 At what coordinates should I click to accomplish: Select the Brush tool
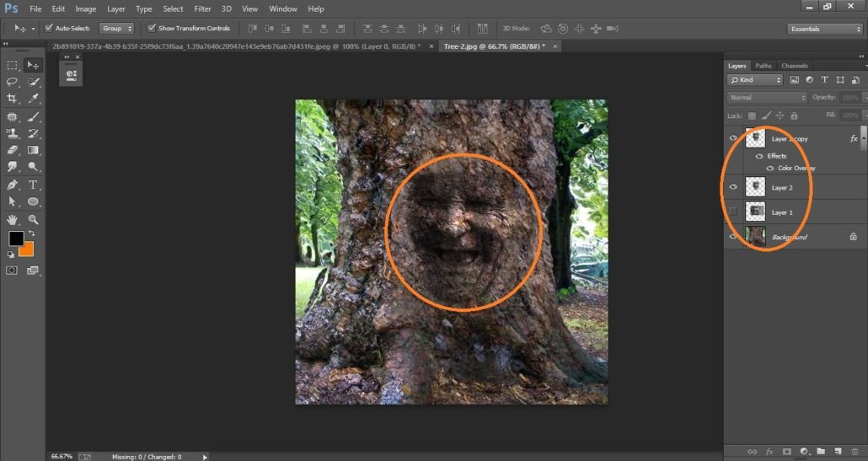click(x=33, y=117)
